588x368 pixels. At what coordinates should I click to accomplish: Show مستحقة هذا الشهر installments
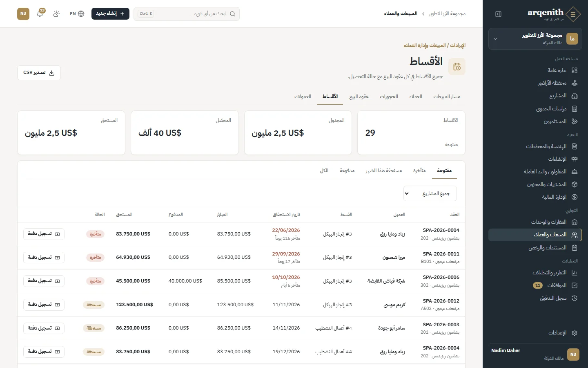(384, 171)
